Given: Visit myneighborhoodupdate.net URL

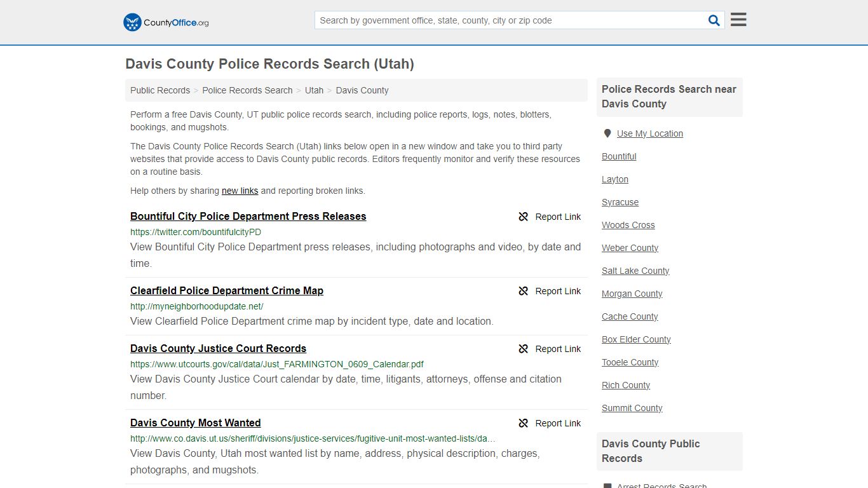Looking at the screenshot, I should click(197, 306).
